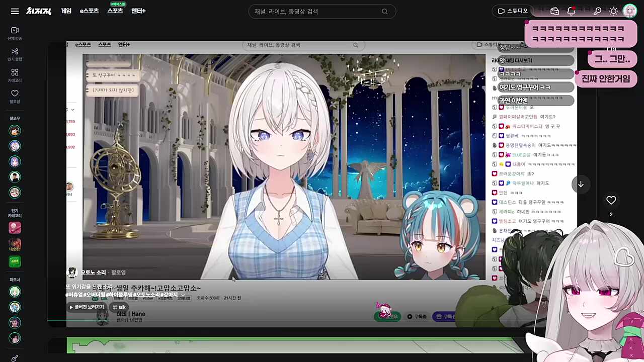Image resolution: width=644 pixels, height=362 pixels.
Task: Open the third channel avatar under 파트너
Action: coord(15,323)
